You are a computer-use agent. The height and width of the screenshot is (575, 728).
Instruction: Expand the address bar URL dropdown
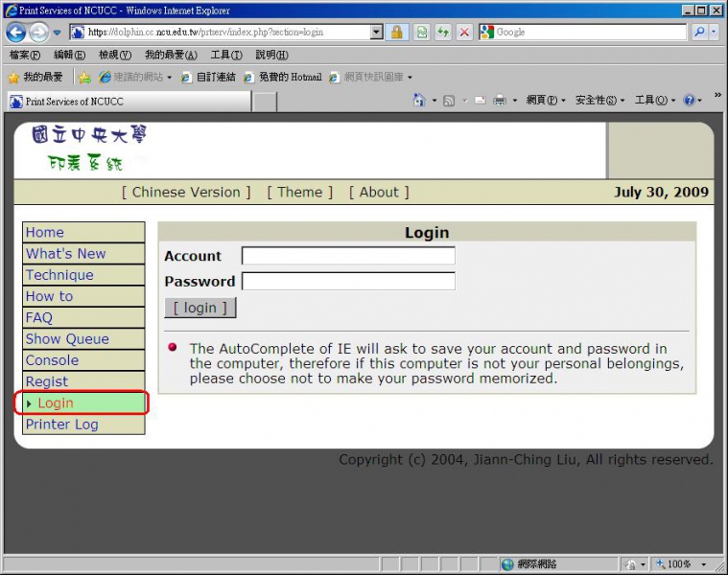tap(376, 32)
